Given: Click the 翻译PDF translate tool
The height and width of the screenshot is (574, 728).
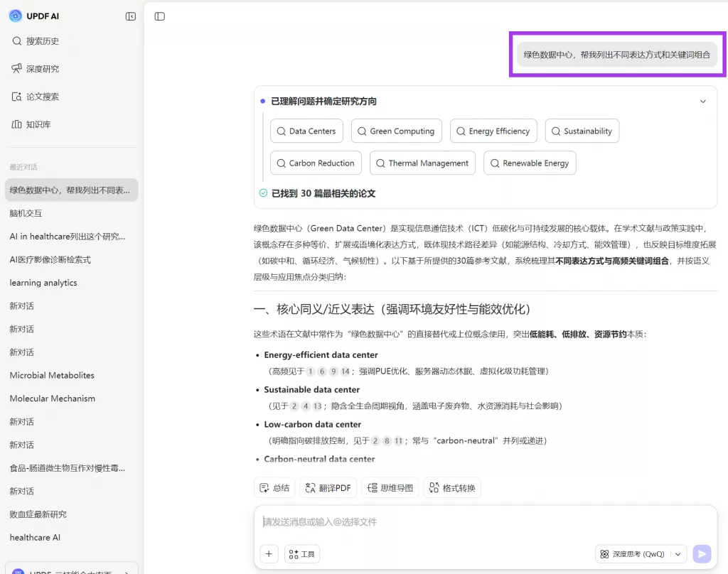Looking at the screenshot, I should (328, 487).
